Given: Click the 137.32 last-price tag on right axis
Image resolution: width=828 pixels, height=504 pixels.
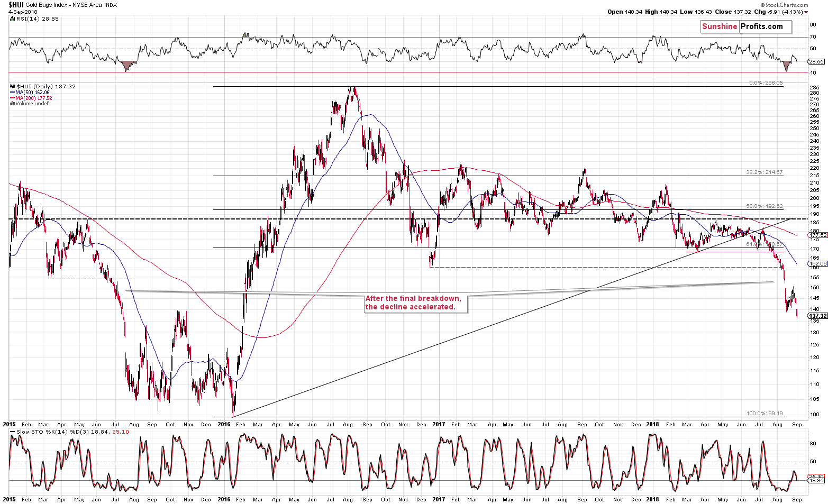Looking at the screenshot, I should tap(818, 316).
